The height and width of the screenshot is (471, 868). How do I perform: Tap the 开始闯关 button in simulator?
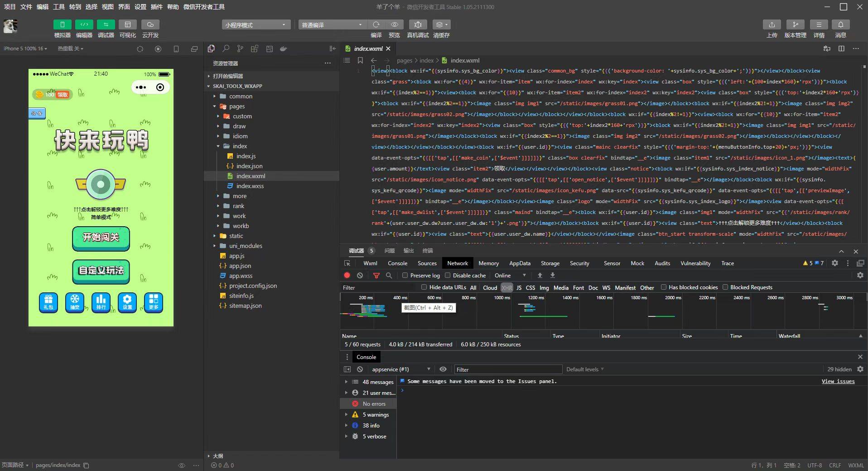pos(101,238)
